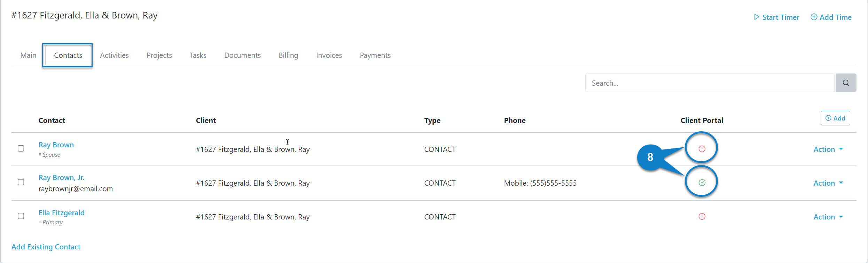This screenshot has height=263, width=868.
Task: Open Ella Fitzgerald's contact details
Action: click(x=61, y=212)
